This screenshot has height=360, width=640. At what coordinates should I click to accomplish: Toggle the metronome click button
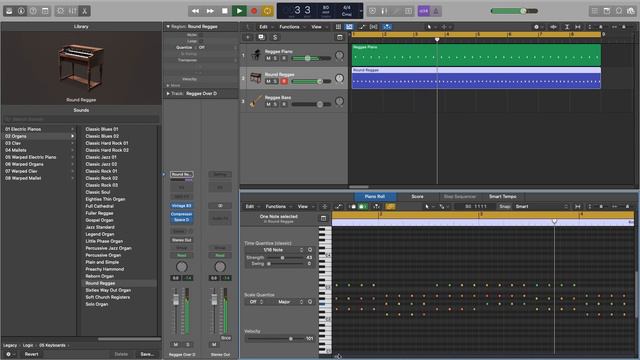(x=436, y=11)
